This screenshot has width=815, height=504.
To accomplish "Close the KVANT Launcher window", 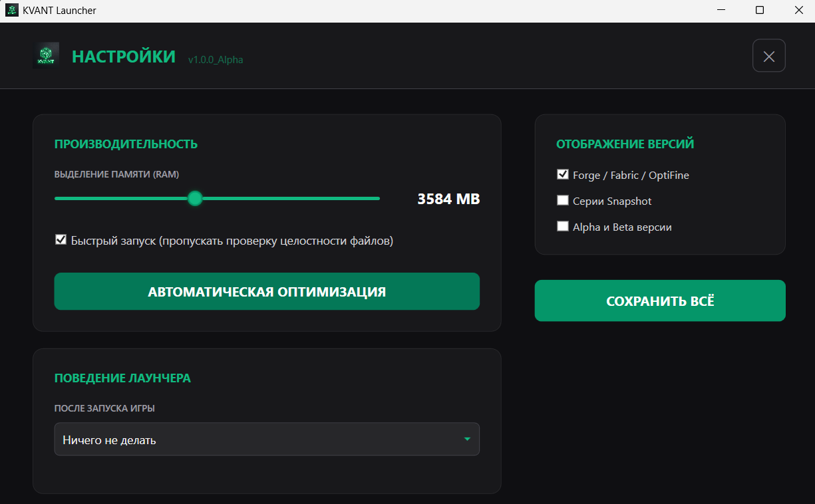I will tap(798, 11).
